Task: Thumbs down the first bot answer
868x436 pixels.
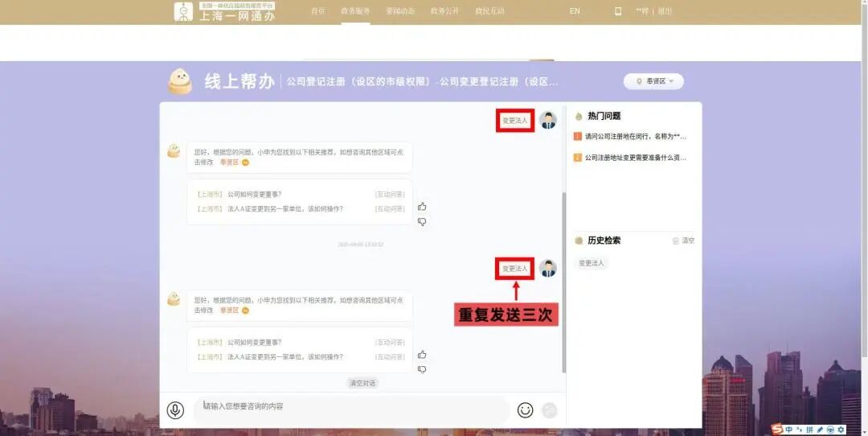Action: pyautogui.click(x=422, y=222)
